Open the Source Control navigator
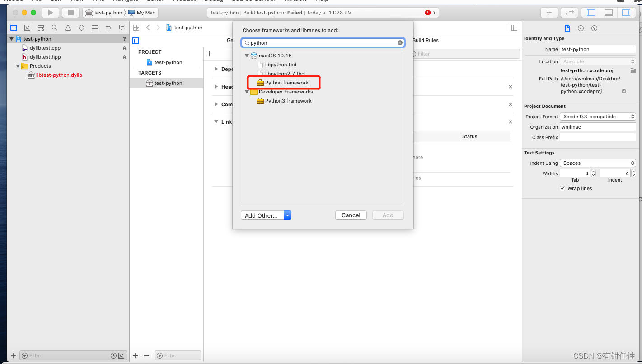 [x=27, y=28]
